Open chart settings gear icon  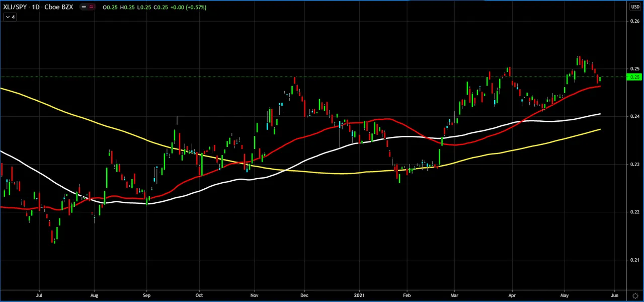(635, 296)
